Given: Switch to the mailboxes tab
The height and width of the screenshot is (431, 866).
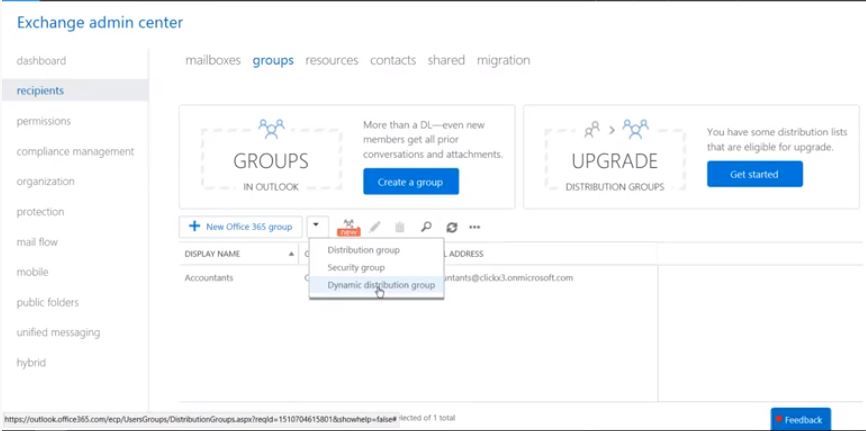Looking at the screenshot, I should coord(213,60).
